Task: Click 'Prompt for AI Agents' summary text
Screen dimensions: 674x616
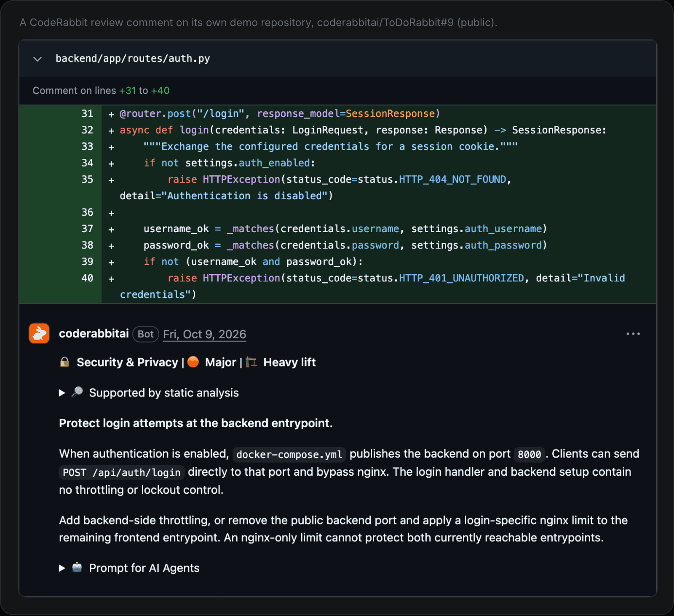Action: pos(144,568)
